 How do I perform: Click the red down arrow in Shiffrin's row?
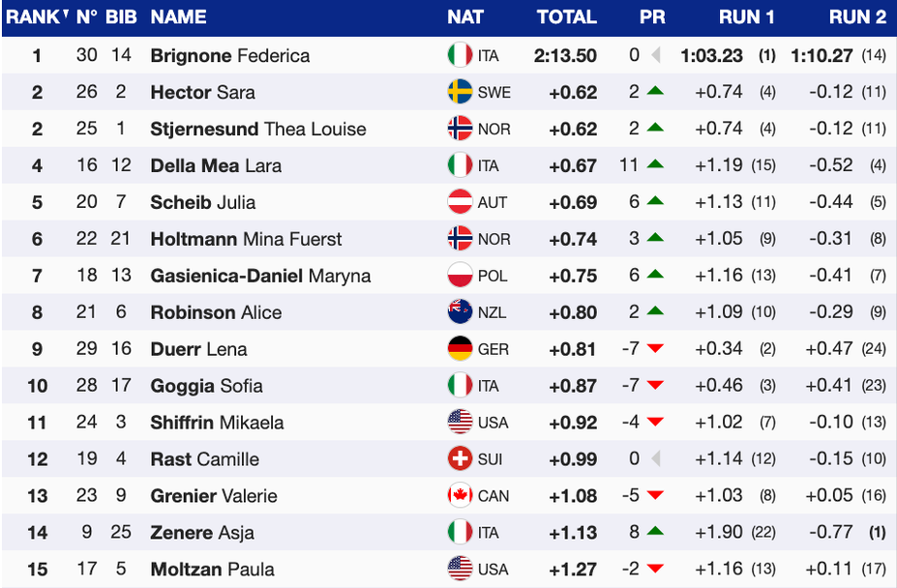click(x=655, y=423)
